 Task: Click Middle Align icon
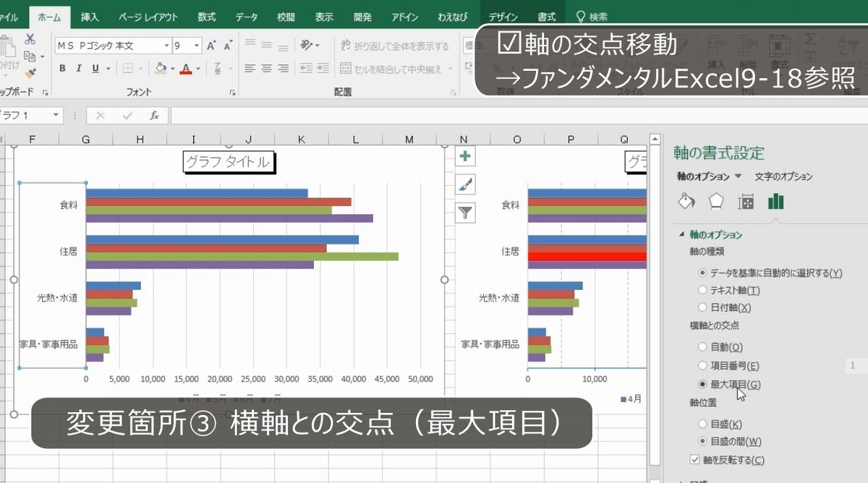click(267, 45)
